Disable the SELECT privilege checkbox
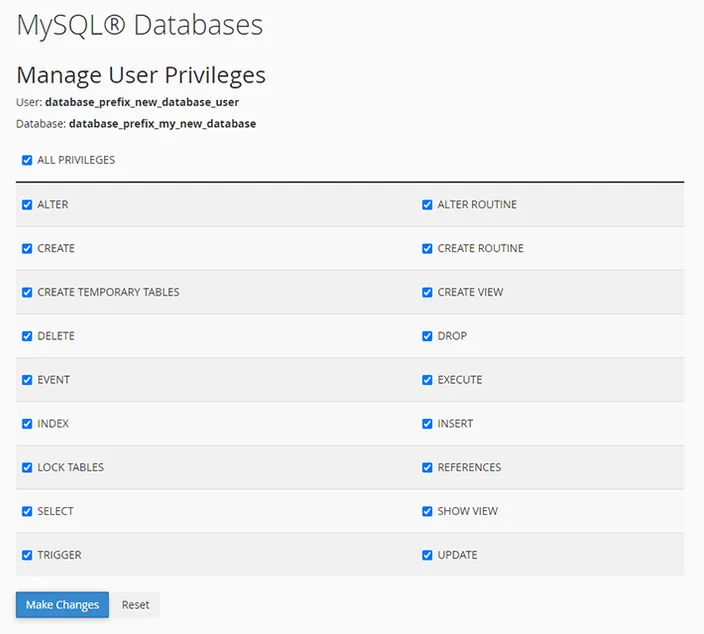This screenshot has width=704, height=634. coord(27,511)
